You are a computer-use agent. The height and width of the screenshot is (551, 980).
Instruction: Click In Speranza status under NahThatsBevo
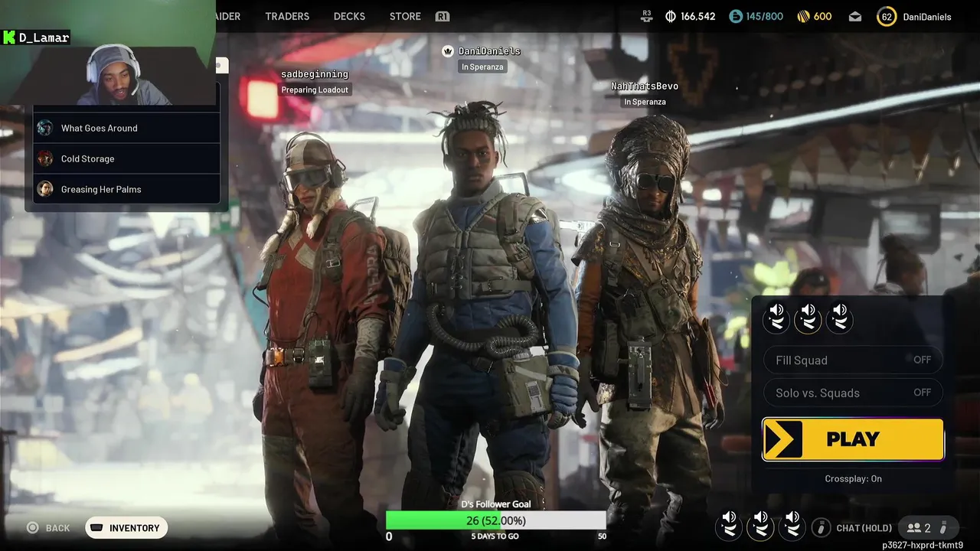(x=645, y=102)
